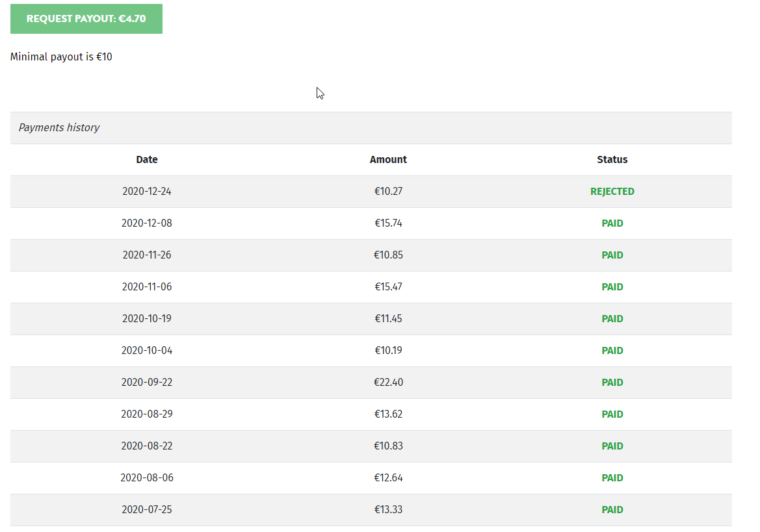Click PAID status for 2020-08-22 payment
The image size is (760, 532).
[612, 446]
